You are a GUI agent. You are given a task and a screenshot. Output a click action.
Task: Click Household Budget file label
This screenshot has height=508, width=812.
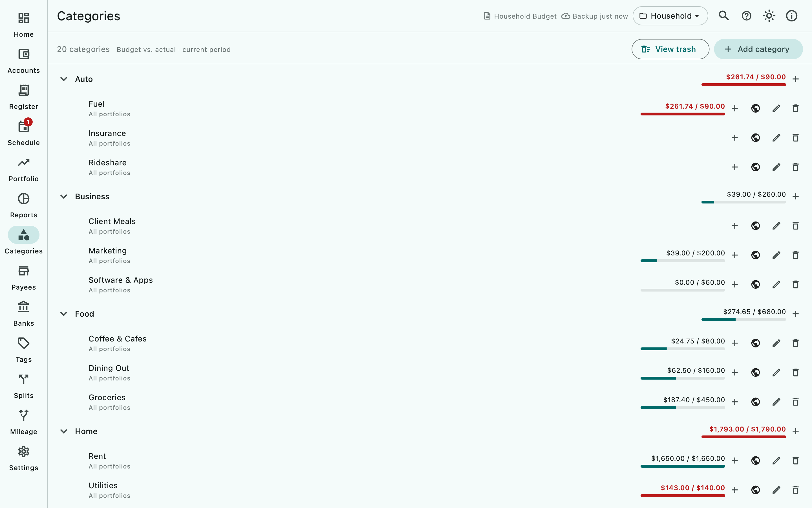click(520, 16)
